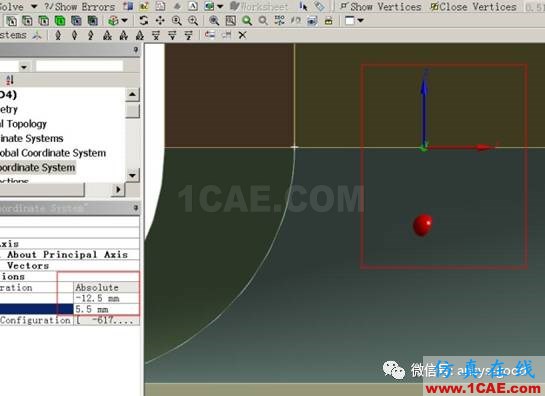The height and width of the screenshot is (396, 545).
Task: Click the Outline horizontal scroll-right arrow
Action: (118, 189)
